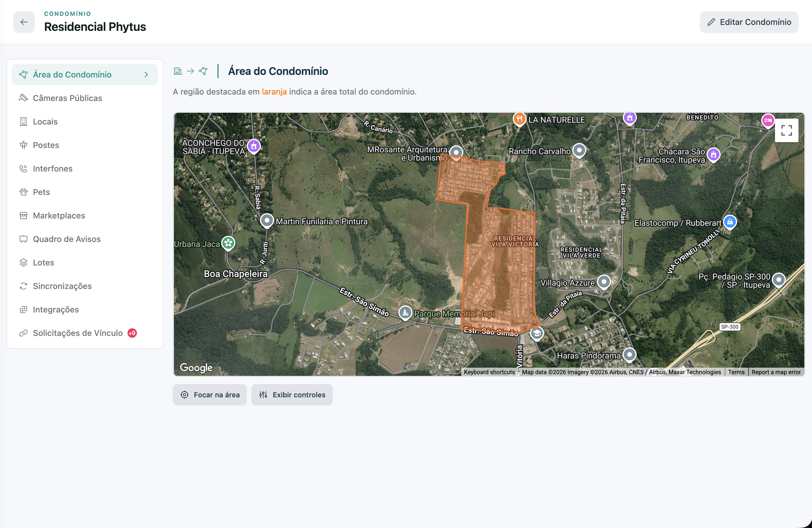Viewport: 812px width, 528px height.
Task: Open the Report a map error link
Action: coord(776,372)
